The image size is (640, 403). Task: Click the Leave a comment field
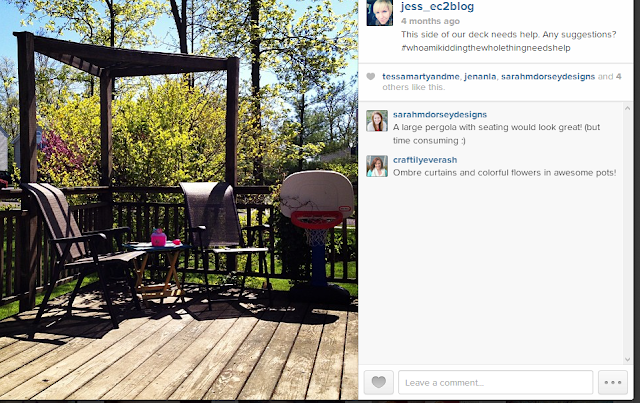496,382
